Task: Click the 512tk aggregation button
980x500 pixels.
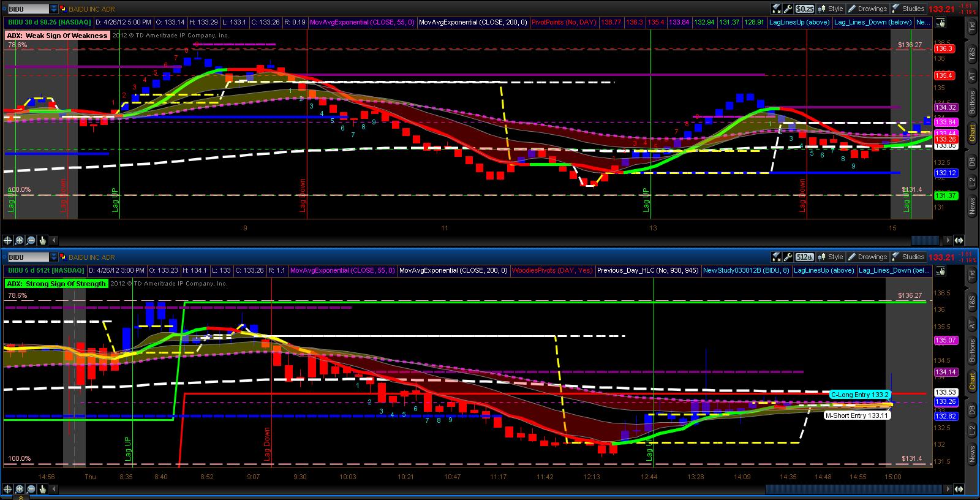Action: point(805,257)
